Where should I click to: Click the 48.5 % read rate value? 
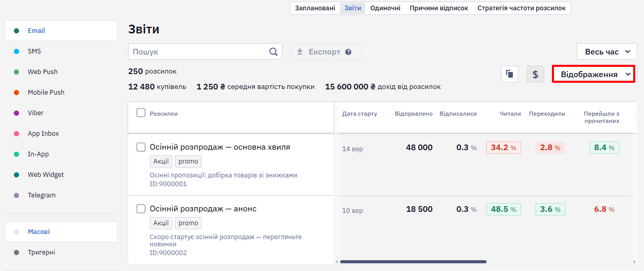504,209
